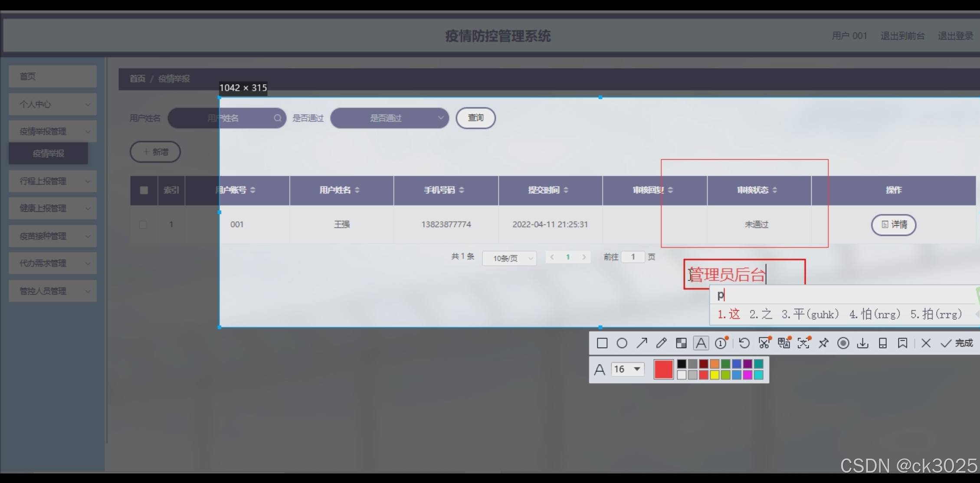Screen dimensions: 980x483
Task: Cancel the screenshot with X icon
Action: 926,343
